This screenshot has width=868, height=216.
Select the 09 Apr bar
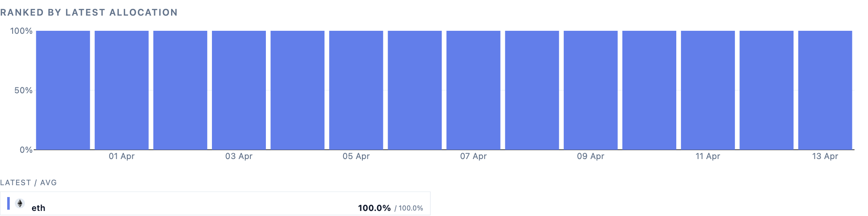click(591, 90)
